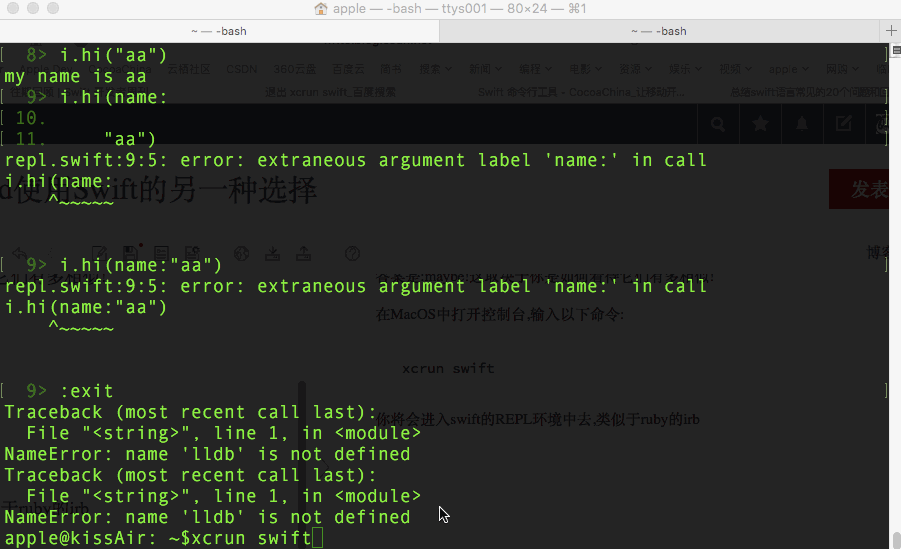The image size is (901, 549).
Task: Click the download icon in background editor toolbar
Action: pyautogui.click(x=272, y=254)
